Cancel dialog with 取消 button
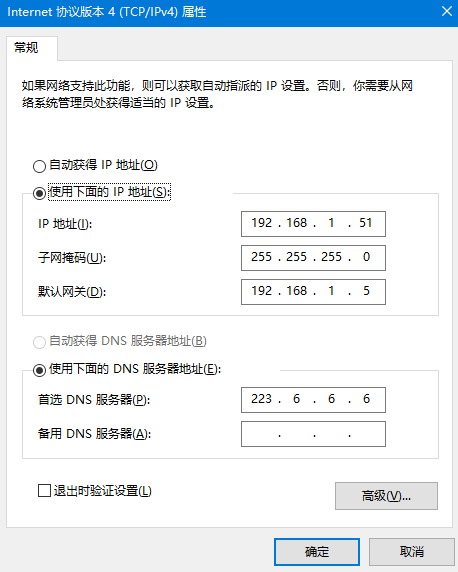This screenshot has width=458, height=572. point(412,552)
